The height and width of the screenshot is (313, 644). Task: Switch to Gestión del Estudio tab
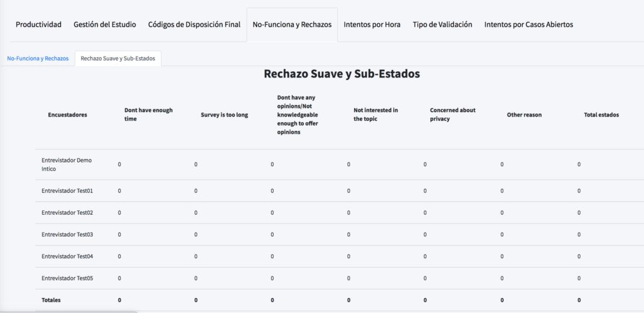[105, 25]
